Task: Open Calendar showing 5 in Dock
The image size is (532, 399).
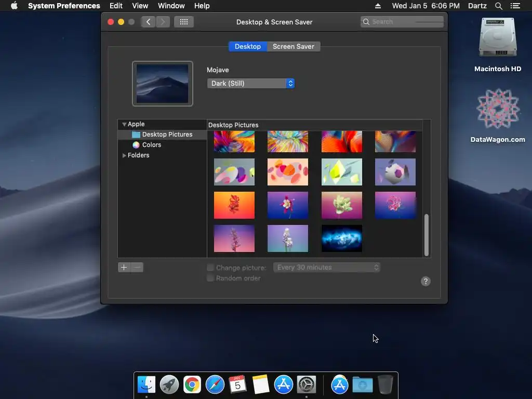Action: (237, 384)
